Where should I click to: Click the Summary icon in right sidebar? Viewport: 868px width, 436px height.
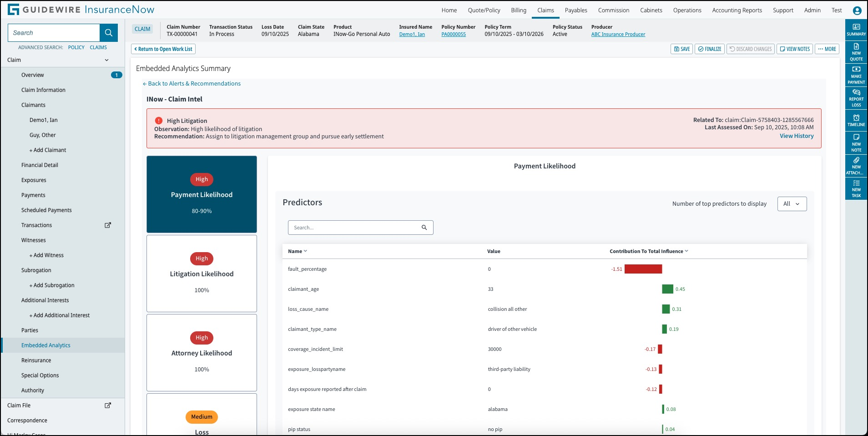(x=856, y=30)
